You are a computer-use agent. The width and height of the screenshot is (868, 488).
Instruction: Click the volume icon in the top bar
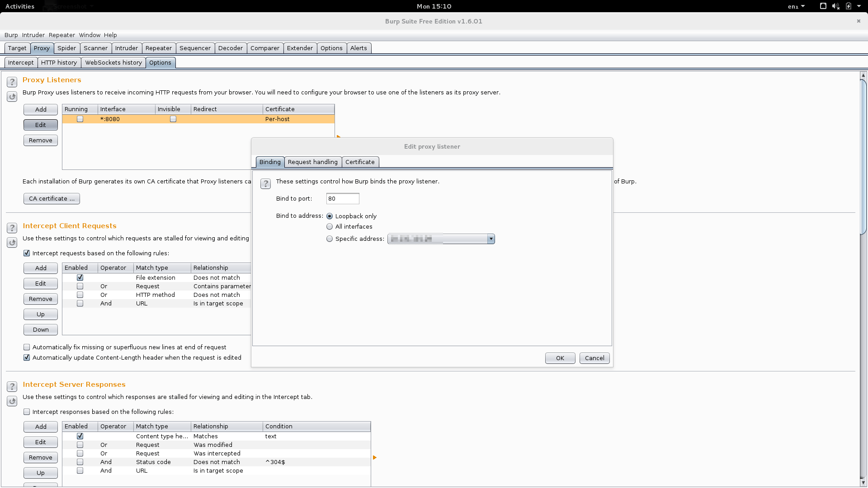pos(835,6)
